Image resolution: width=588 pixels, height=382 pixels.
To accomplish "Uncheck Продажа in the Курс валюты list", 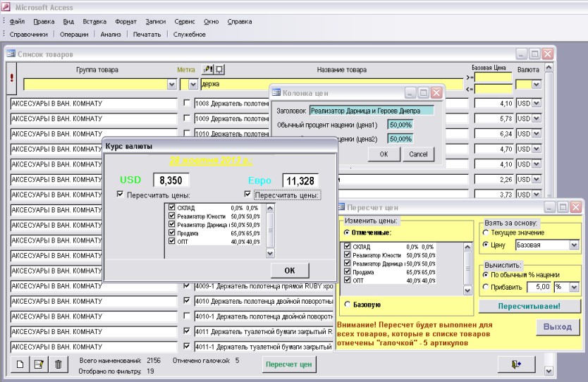I will click(x=172, y=233).
